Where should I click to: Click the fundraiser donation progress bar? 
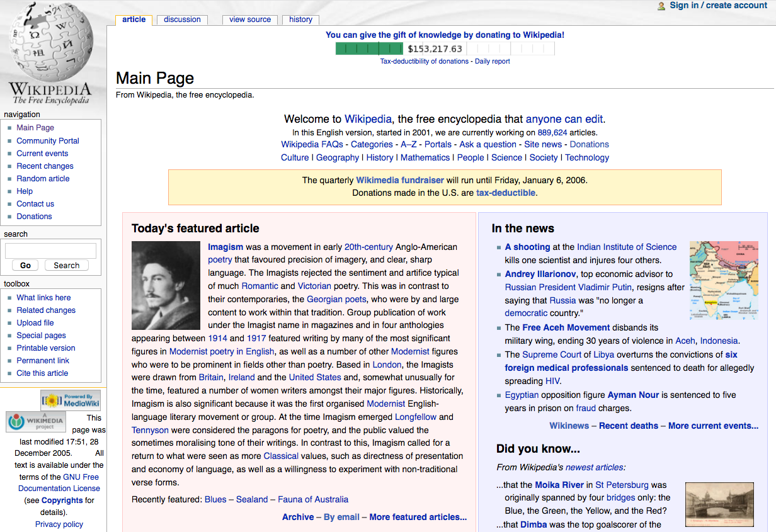[445, 48]
